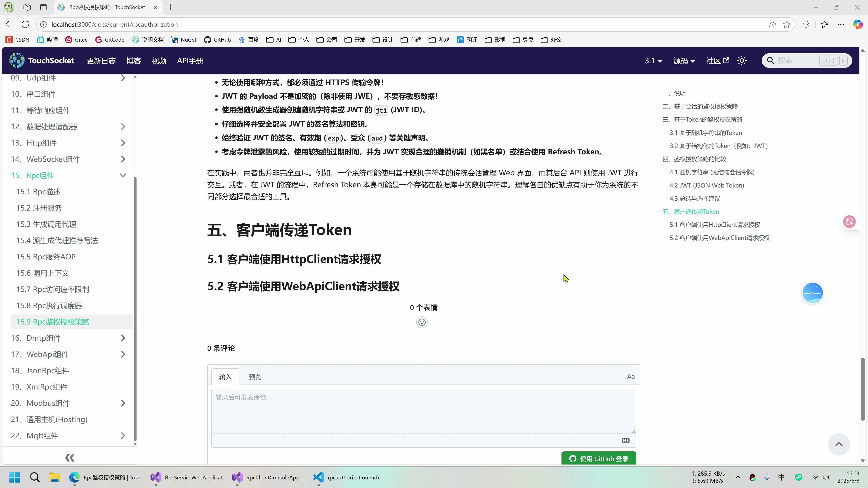Open the 4.2 JWT (JSON Web Token) TOC link
The width and height of the screenshot is (868, 488).
click(x=707, y=185)
